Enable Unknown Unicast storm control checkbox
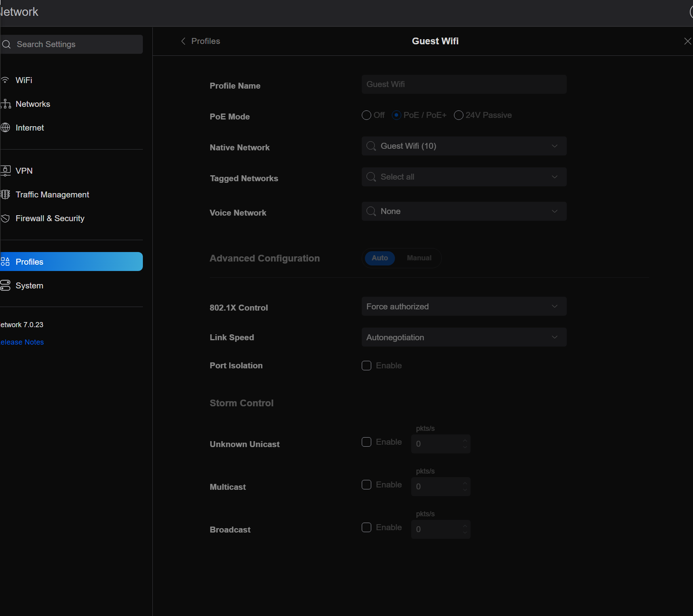 click(366, 442)
